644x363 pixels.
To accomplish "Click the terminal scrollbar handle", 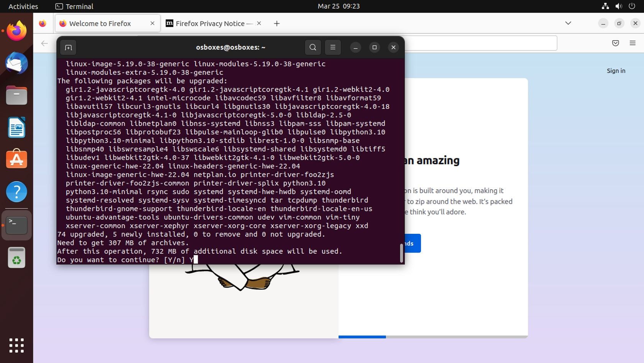I will click(x=401, y=253).
